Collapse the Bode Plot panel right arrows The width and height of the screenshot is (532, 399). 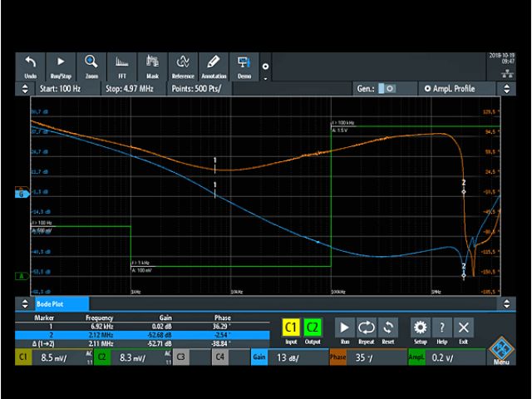pos(506,304)
